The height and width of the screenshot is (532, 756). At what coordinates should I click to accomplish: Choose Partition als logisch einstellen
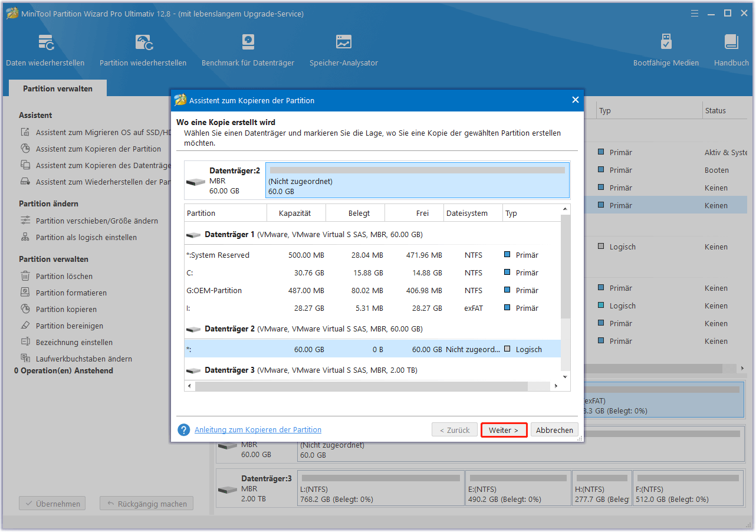coord(79,238)
